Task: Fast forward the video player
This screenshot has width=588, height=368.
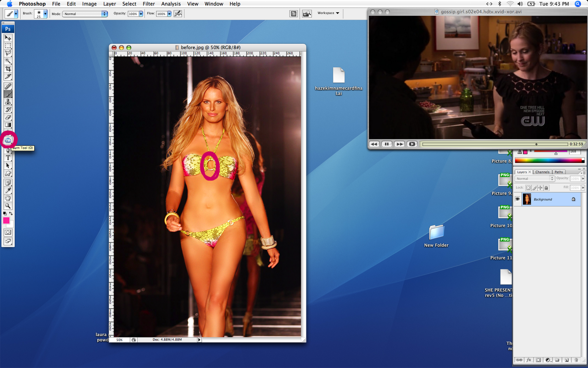Action: [x=399, y=144]
